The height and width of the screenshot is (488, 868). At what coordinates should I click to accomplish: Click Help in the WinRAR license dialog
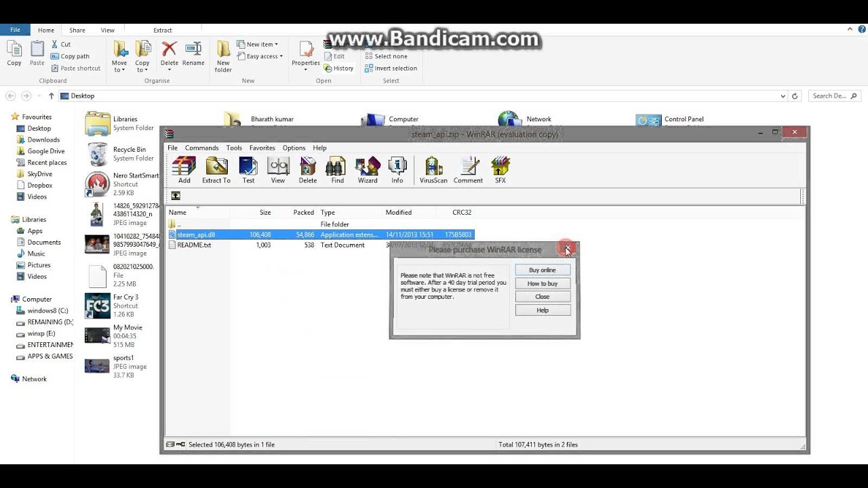(542, 310)
